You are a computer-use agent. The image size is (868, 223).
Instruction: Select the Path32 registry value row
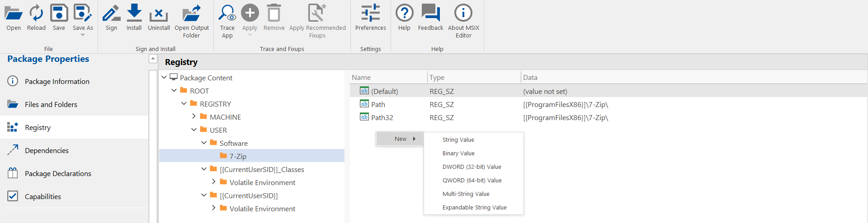click(x=382, y=117)
